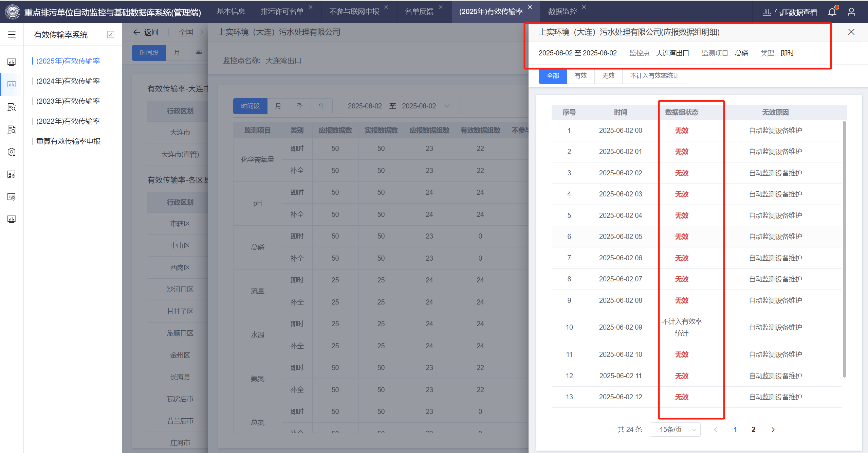The image size is (868, 453).
Task: Click the 气压数据查看 chart icon
Action: (766, 12)
